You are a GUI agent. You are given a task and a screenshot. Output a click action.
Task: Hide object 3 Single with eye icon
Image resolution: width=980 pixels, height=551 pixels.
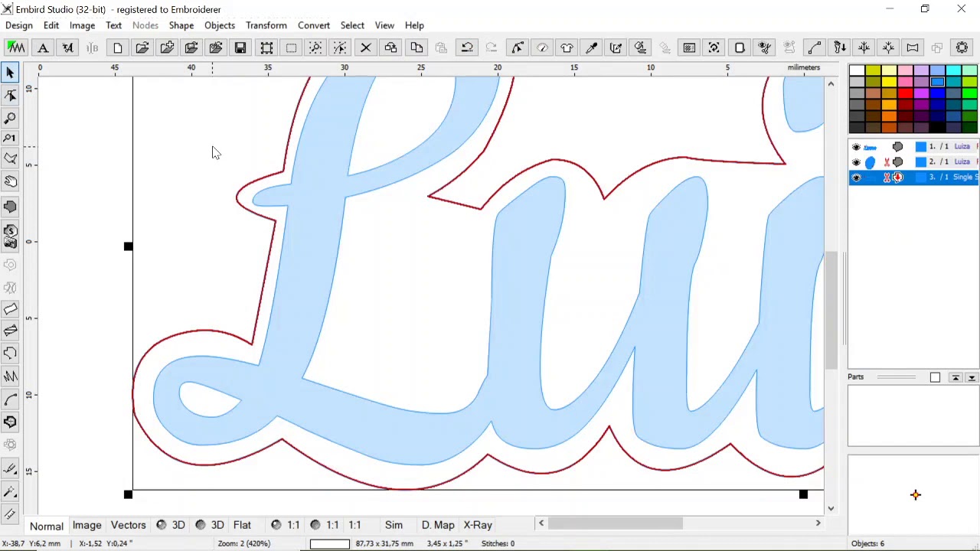click(856, 178)
